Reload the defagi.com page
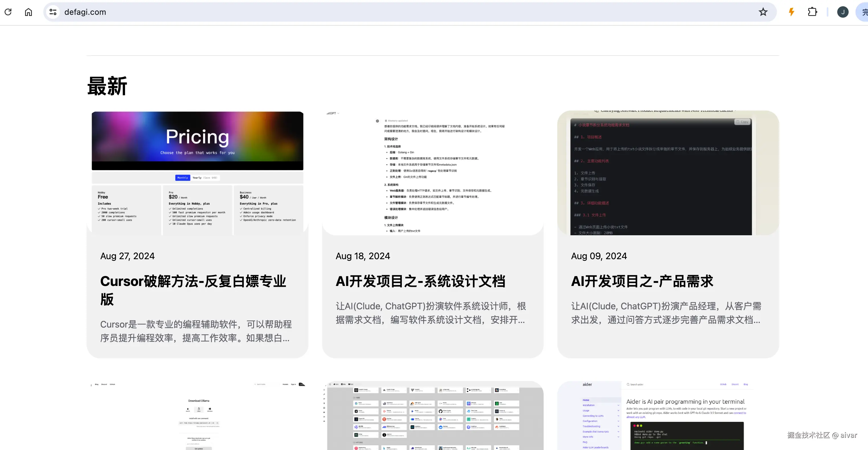Screen dimensions: 868x450 click(9, 12)
